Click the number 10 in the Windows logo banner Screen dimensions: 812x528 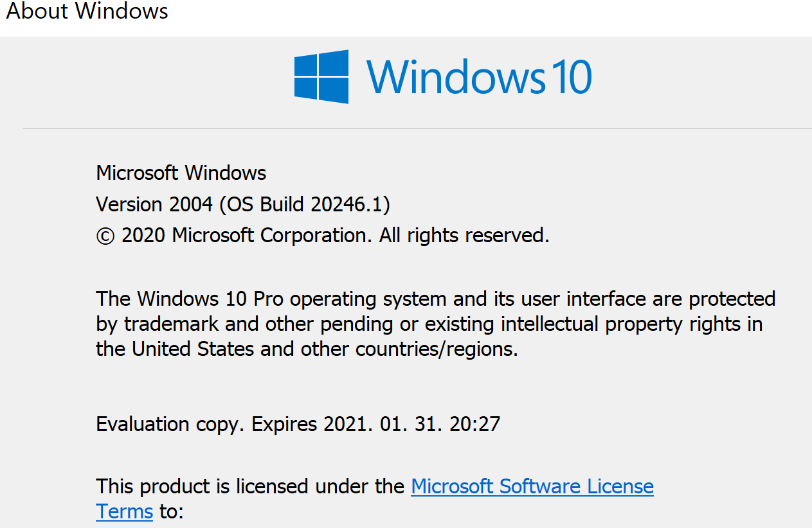coord(571,76)
